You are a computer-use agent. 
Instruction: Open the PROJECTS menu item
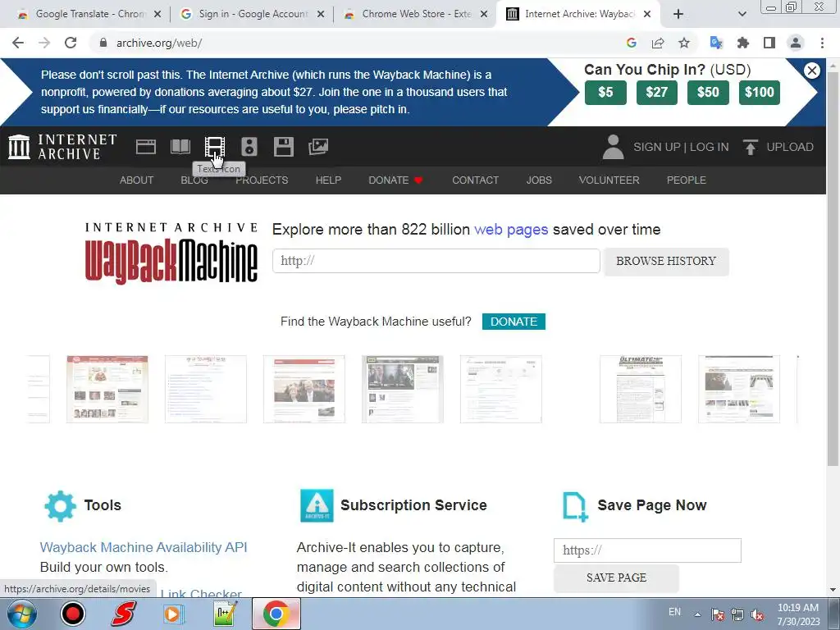tap(262, 180)
